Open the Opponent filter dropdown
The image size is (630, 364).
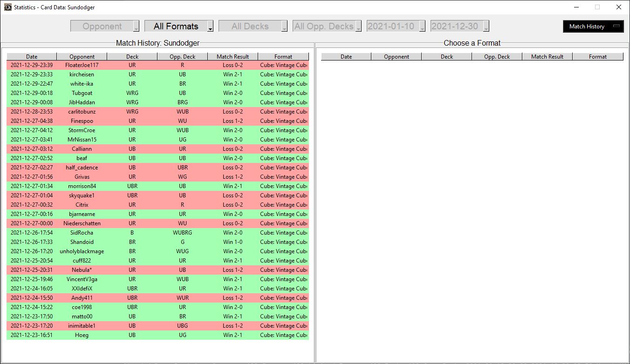tap(105, 26)
